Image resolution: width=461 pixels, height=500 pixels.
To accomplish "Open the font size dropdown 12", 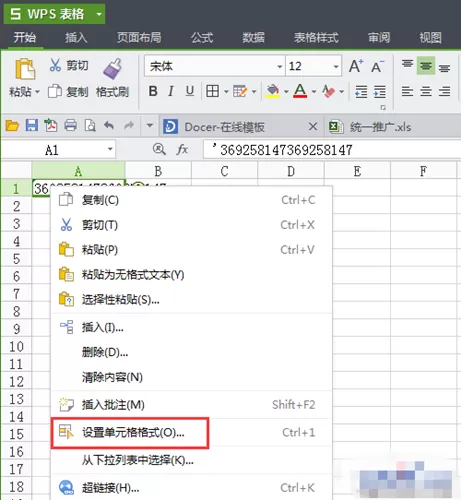I will 336,66.
